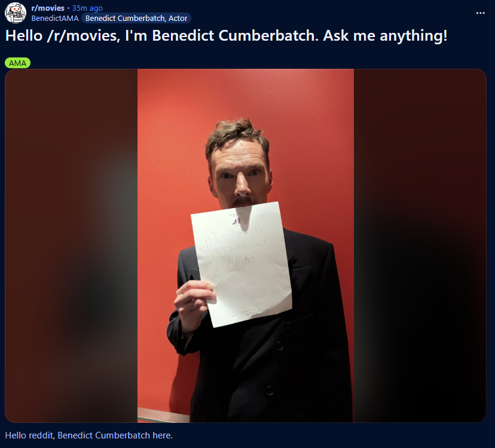The width and height of the screenshot is (495, 448).
Task: Click the right blurred image background
Action: tap(420, 245)
